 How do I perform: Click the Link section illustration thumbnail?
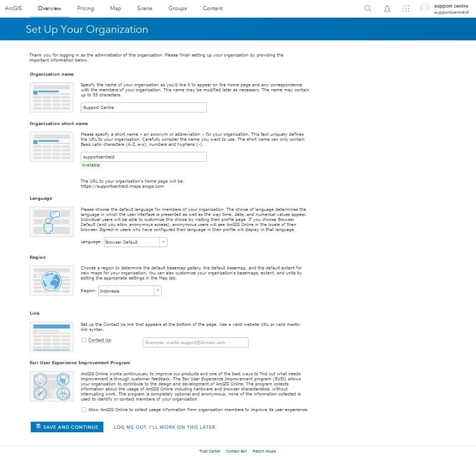coord(51,337)
